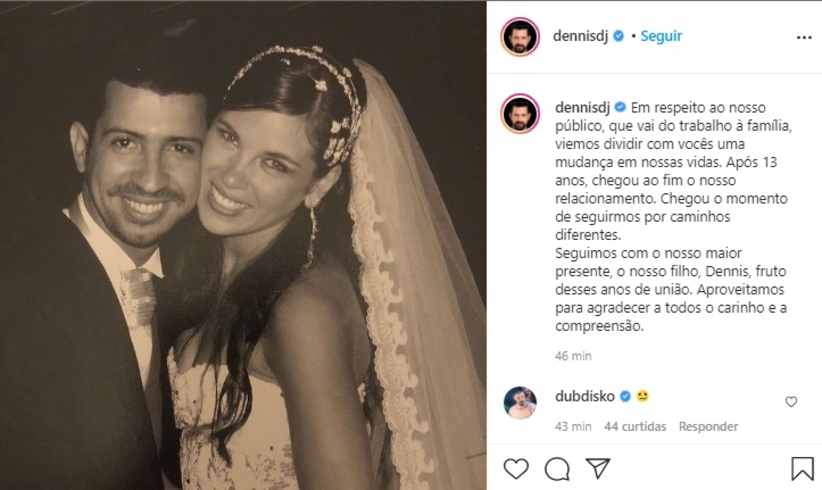This screenshot has height=490, width=822.
Task: Click the 46 min post timestamp
Action: point(573,356)
